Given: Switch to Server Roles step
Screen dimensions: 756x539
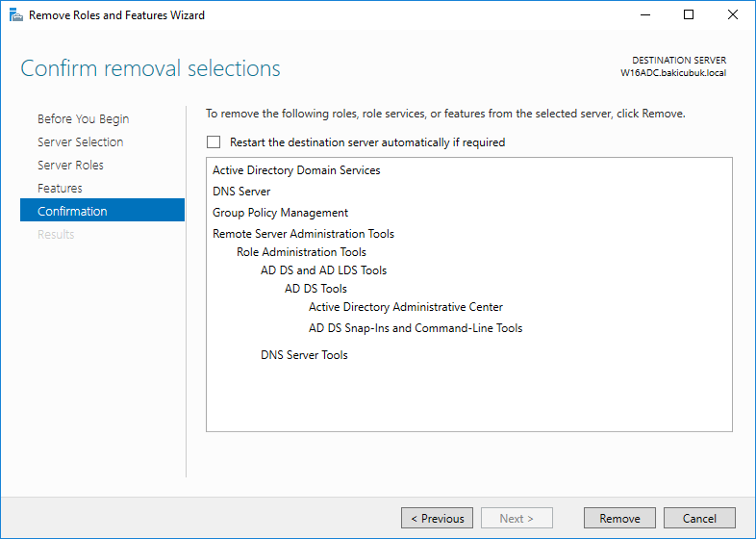Looking at the screenshot, I should 70,165.
